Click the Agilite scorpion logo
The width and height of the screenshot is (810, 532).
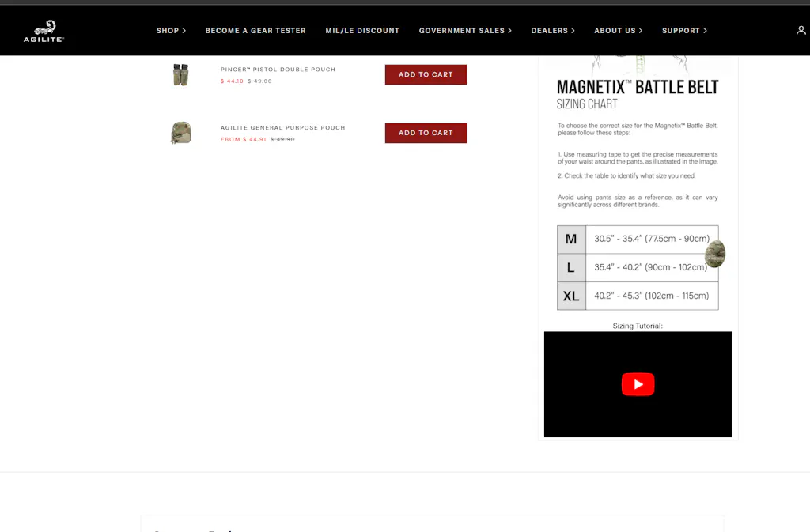(x=44, y=31)
